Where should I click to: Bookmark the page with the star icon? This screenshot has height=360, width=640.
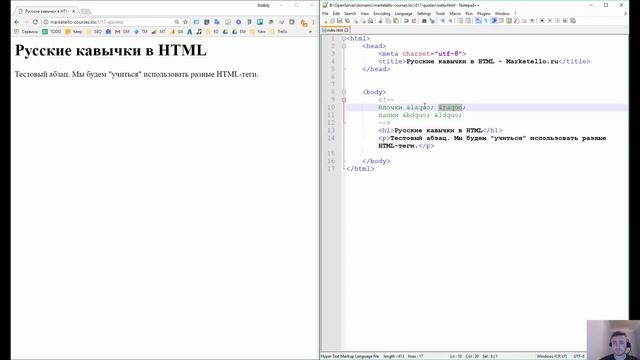[185, 22]
